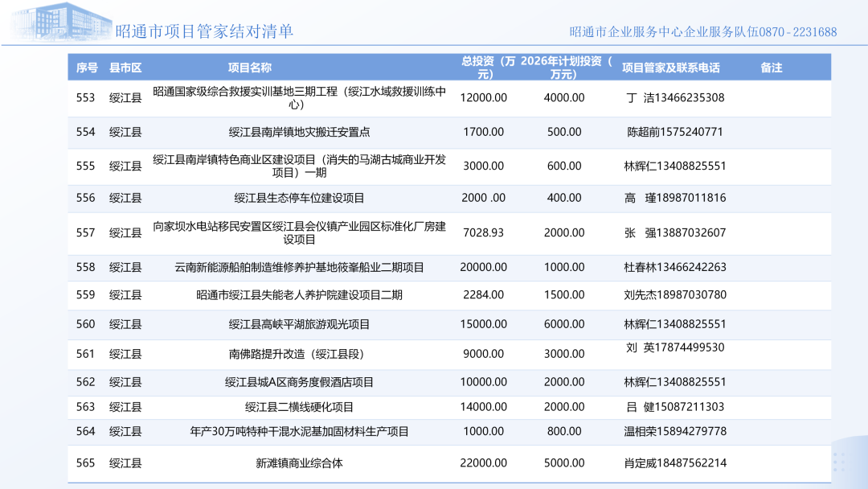Select the 总投资（万元）column header

tap(487, 68)
